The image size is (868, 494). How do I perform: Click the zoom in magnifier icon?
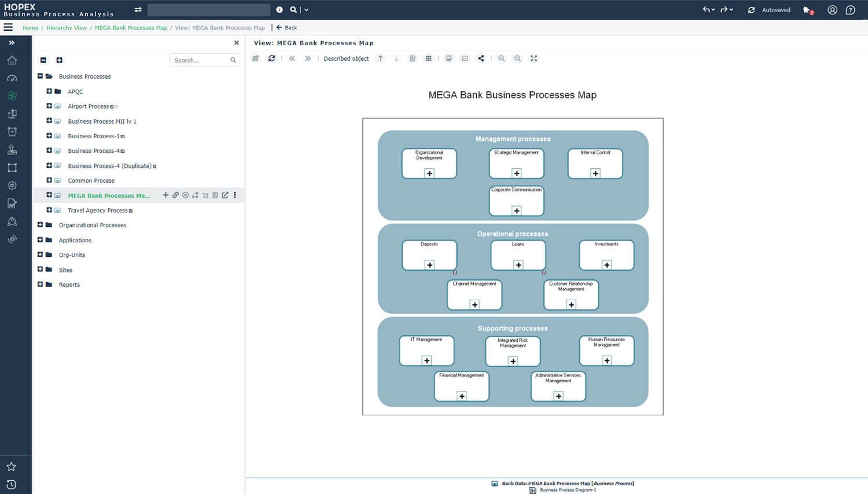[x=502, y=58]
